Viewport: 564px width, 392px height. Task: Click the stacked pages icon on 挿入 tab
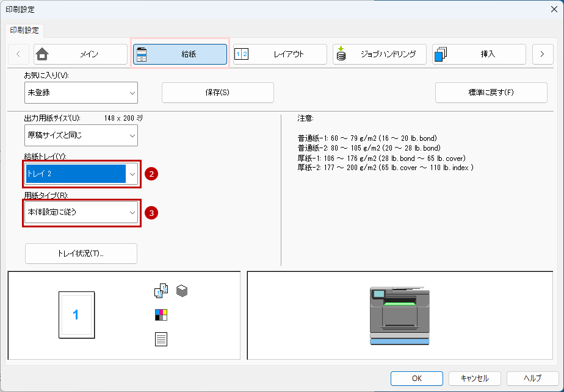pos(441,54)
